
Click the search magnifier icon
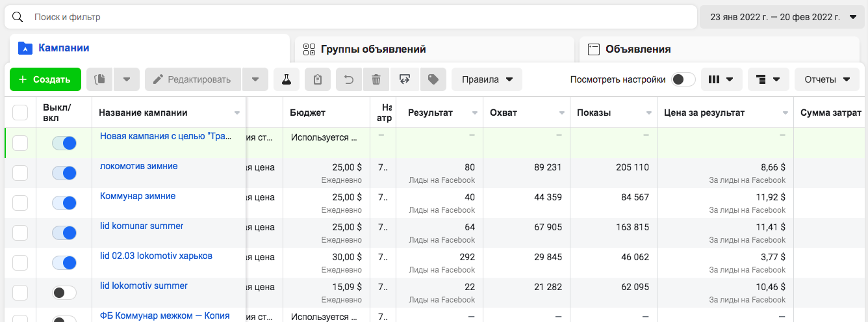tap(18, 17)
